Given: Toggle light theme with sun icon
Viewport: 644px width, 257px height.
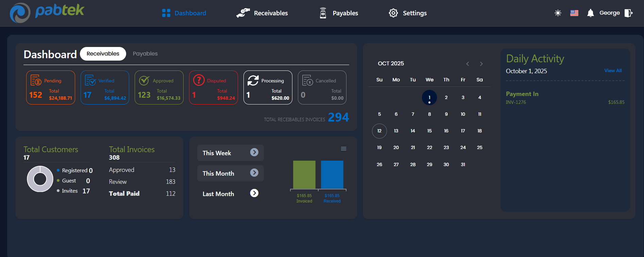Looking at the screenshot, I should click(x=558, y=13).
